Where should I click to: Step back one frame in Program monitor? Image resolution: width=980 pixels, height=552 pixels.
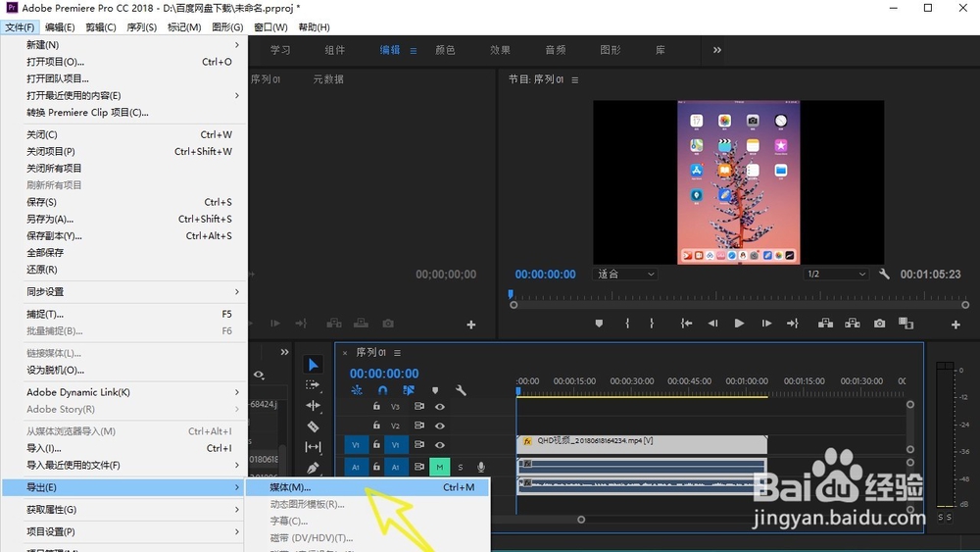(x=712, y=324)
